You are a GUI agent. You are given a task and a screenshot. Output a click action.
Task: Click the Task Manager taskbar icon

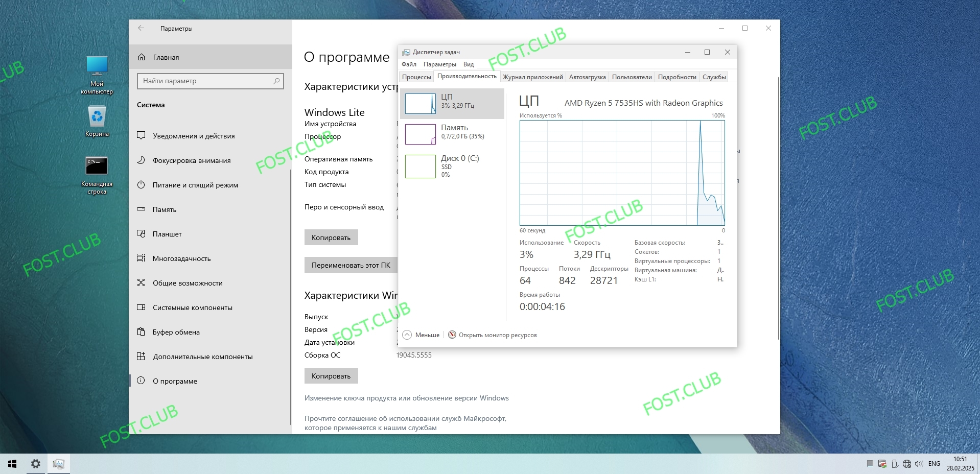tap(59, 464)
